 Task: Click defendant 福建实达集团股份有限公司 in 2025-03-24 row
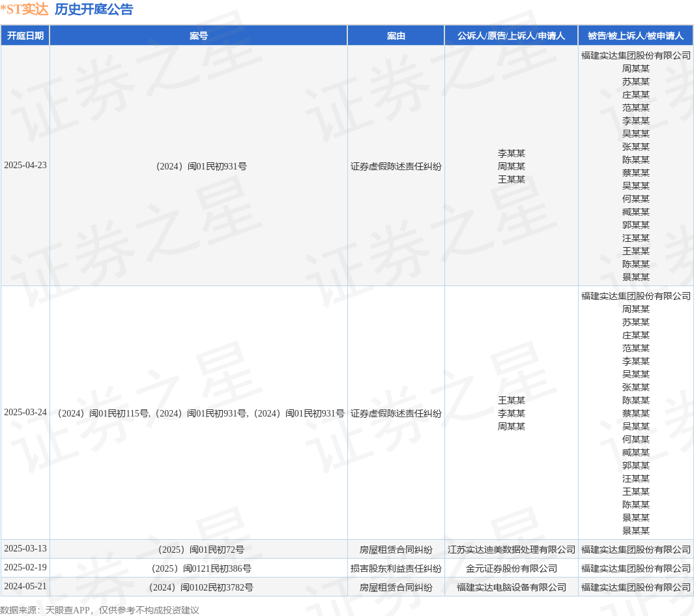(635, 296)
